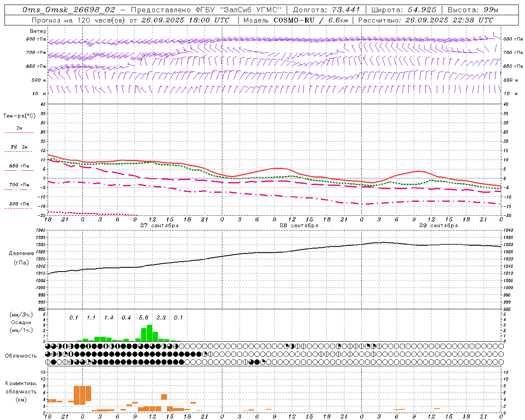This screenshot has height=420, width=525.
Task: Click the tallest green precipitation bar
Action: pyautogui.click(x=150, y=333)
